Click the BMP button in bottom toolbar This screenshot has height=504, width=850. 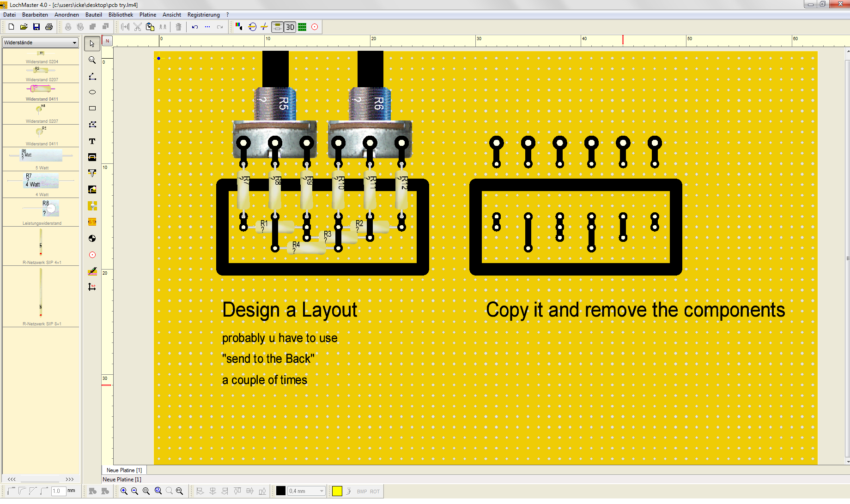tap(362, 492)
